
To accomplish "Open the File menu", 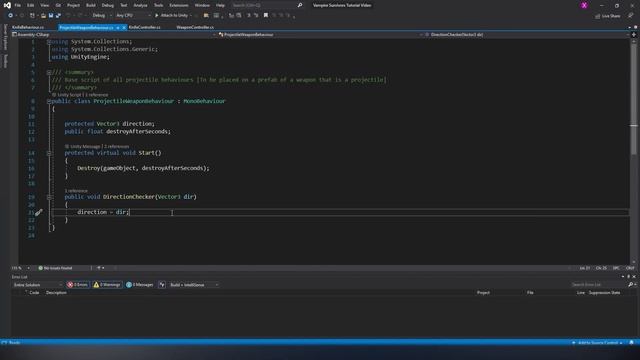I will click(x=18, y=5).
